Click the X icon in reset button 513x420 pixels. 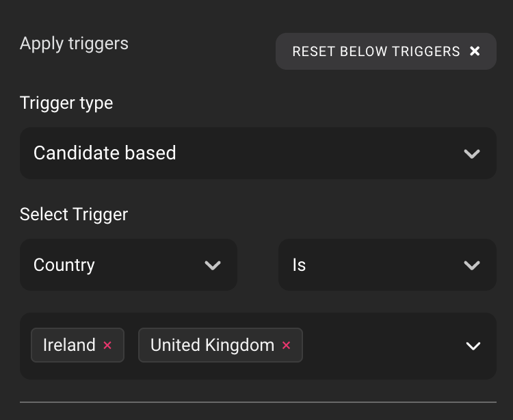[x=475, y=51]
